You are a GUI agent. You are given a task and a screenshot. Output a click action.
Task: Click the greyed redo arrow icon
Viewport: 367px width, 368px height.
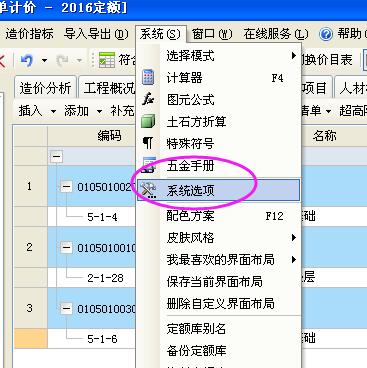coord(62,60)
